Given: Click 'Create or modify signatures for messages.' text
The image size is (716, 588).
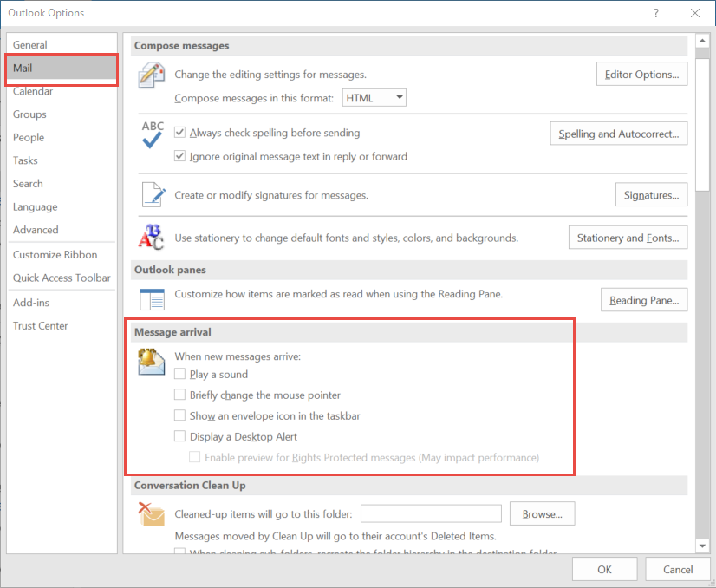Looking at the screenshot, I should pyautogui.click(x=271, y=195).
